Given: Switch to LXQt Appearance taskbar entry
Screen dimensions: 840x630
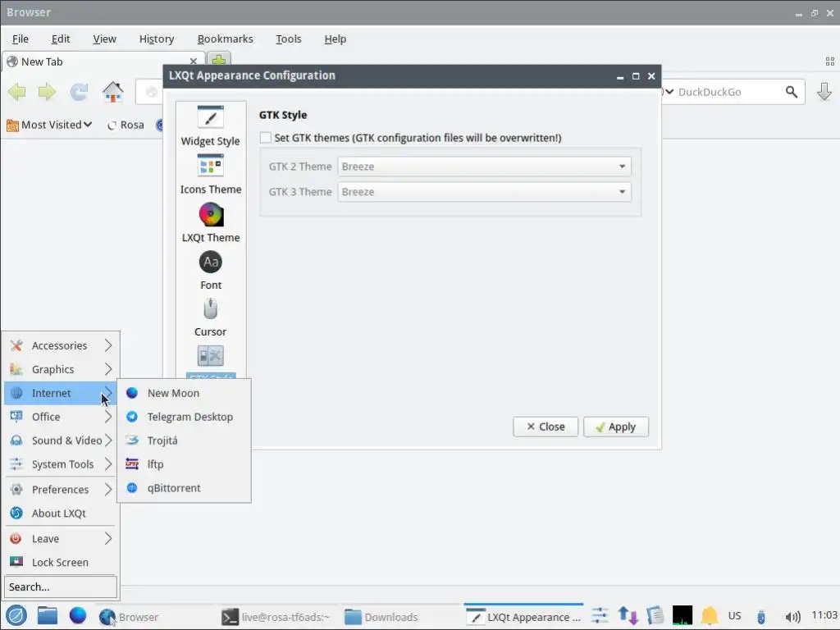Looking at the screenshot, I should coord(523,617).
